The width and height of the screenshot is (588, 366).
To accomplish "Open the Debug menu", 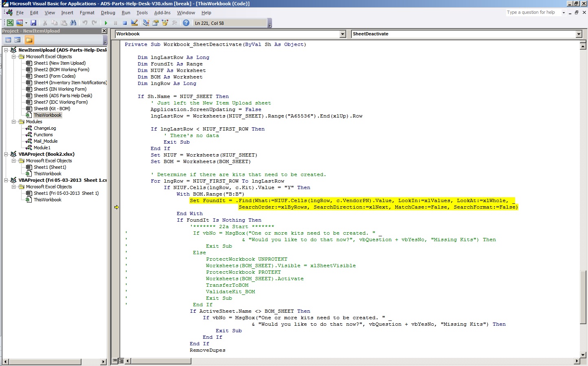I will click(x=108, y=13).
